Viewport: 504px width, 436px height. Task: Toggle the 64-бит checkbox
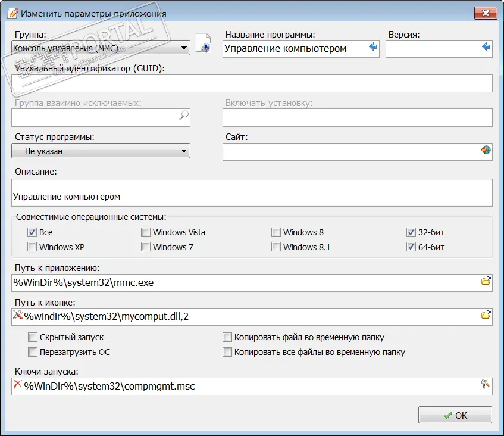coord(411,247)
